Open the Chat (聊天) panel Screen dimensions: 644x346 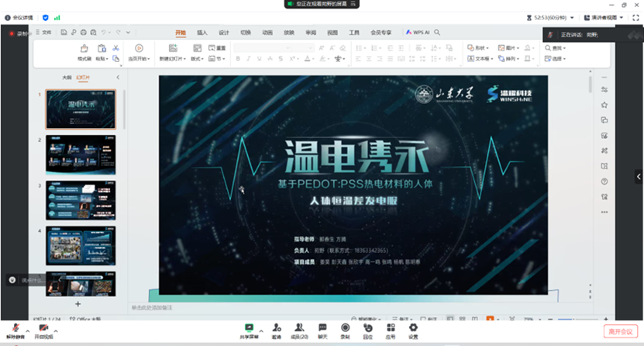(x=322, y=330)
